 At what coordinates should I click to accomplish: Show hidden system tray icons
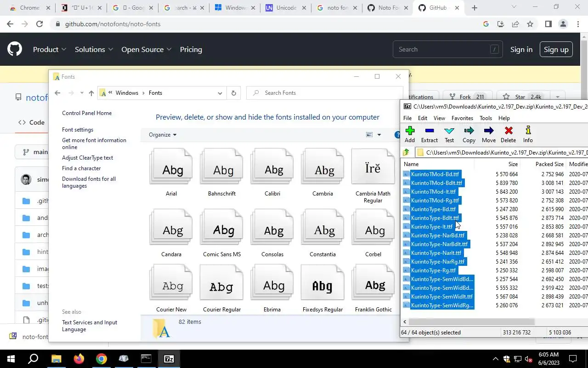point(495,359)
